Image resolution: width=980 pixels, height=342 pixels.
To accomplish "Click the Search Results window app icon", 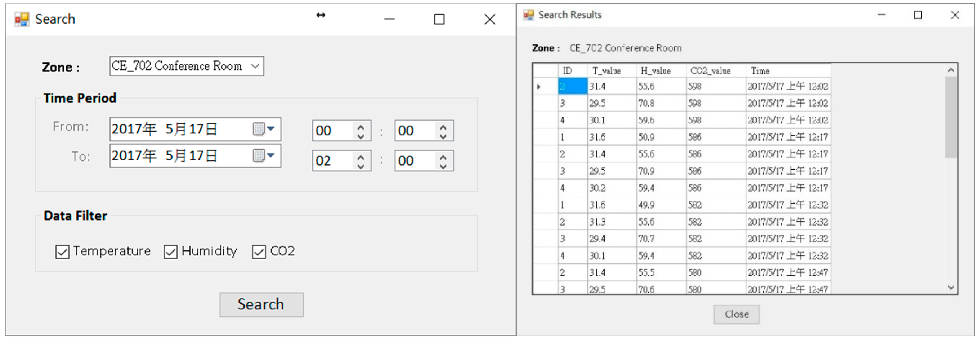I will click(x=529, y=15).
